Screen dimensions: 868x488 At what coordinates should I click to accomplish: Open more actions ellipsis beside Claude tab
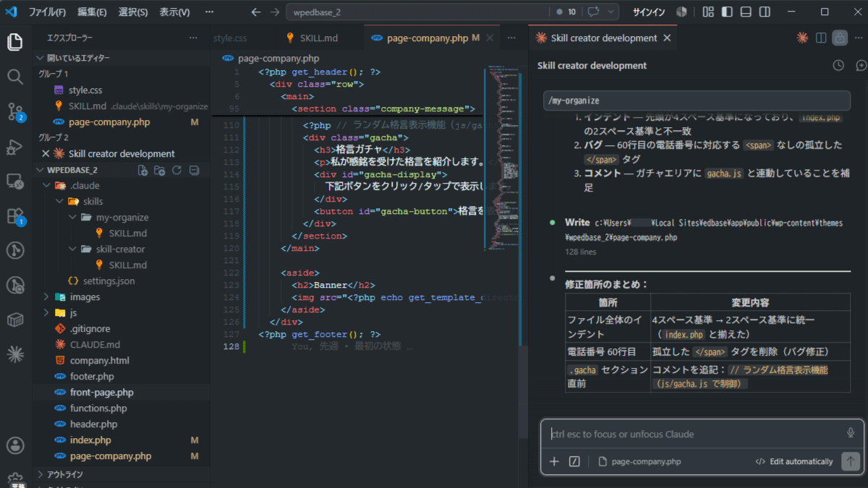[859, 38]
